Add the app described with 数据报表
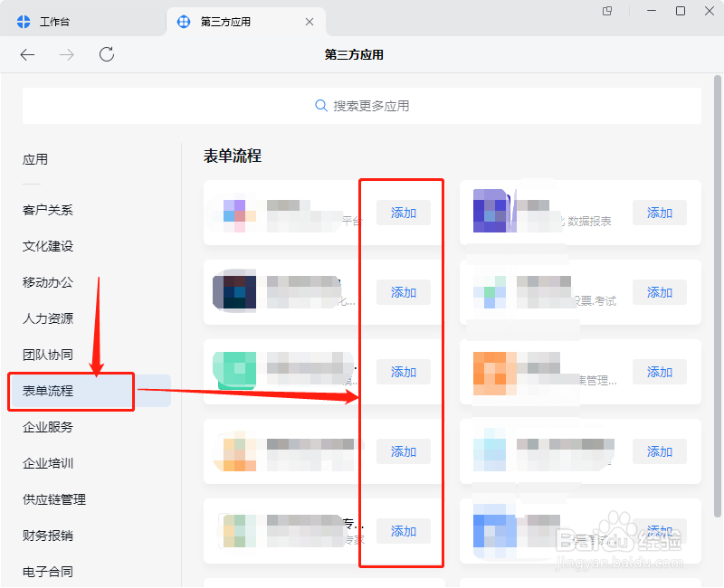This screenshot has width=724, height=588. pyautogui.click(x=660, y=213)
